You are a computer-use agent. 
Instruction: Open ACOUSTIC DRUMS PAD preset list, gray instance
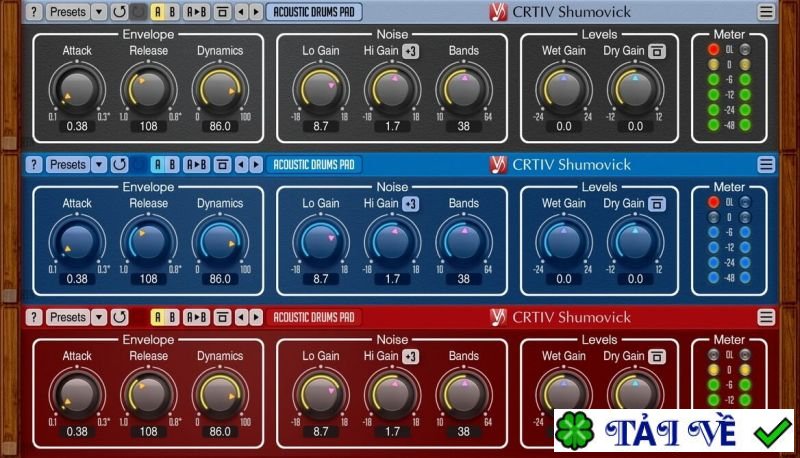click(x=314, y=12)
